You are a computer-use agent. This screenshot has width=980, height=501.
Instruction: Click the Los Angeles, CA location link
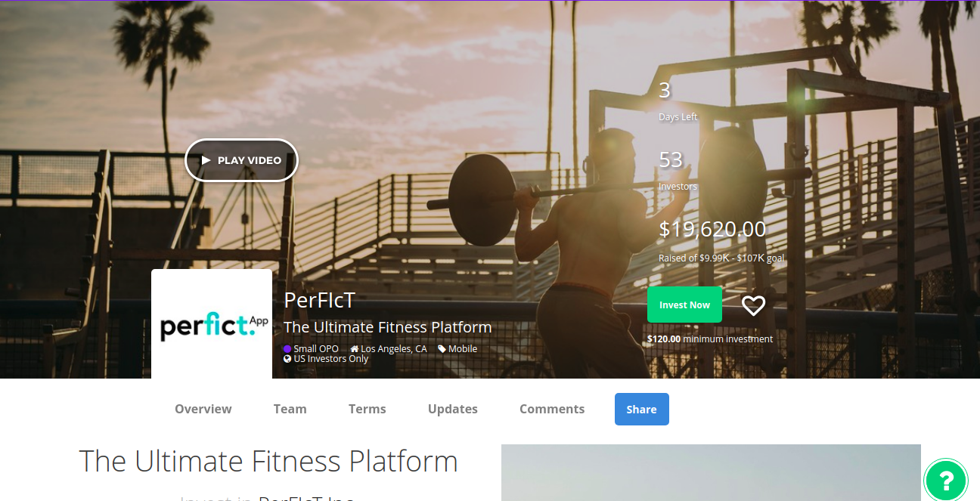[x=394, y=349]
